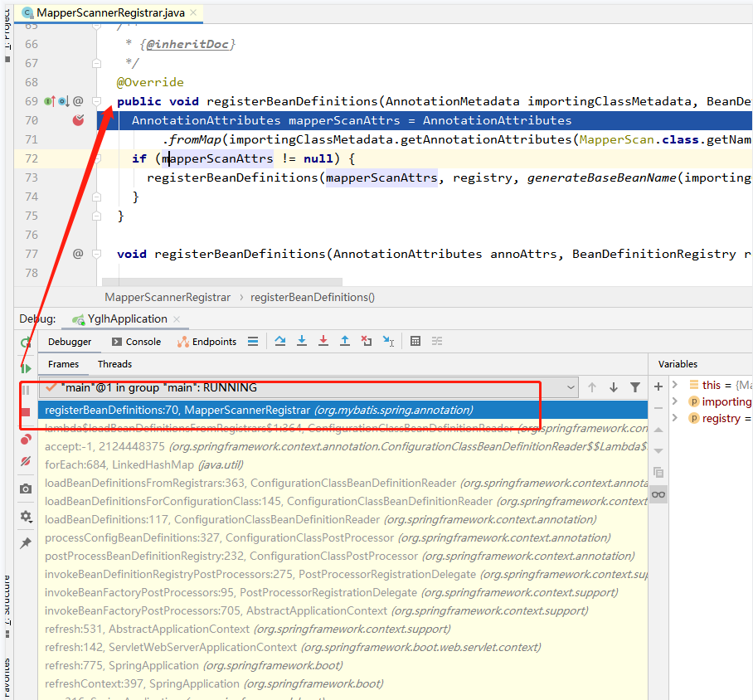The height and width of the screenshot is (700, 753).
Task: Force Step Into with the red arrow
Action: pos(323,341)
